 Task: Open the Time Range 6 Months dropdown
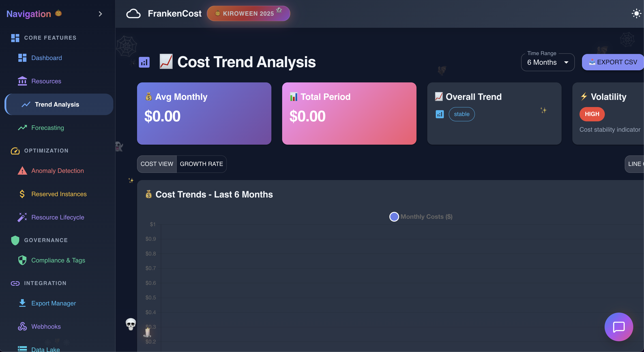tap(547, 62)
